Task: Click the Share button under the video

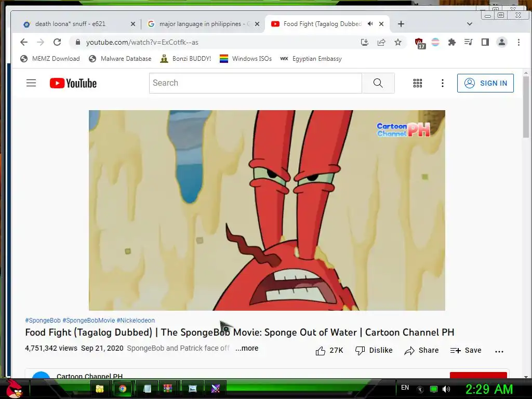Action: (421, 351)
